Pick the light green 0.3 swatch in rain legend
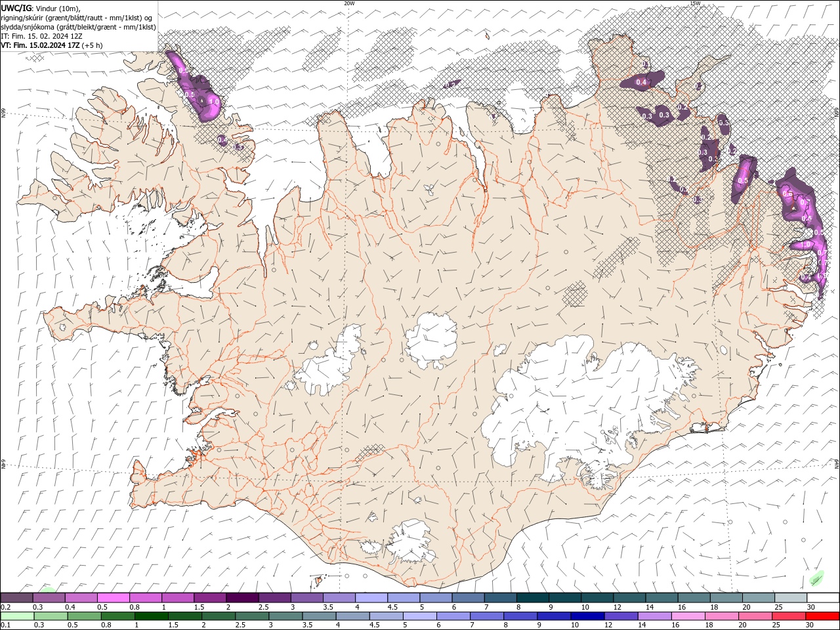Viewport: 840px width, 630px height. [x=51, y=616]
